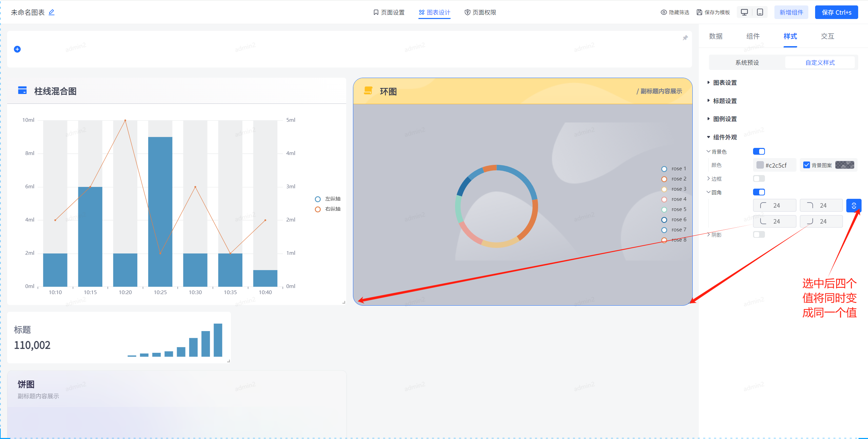Enable the 边框 toggle switch
This screenshot has height=439, width=868.
click(x=759, y=178)
